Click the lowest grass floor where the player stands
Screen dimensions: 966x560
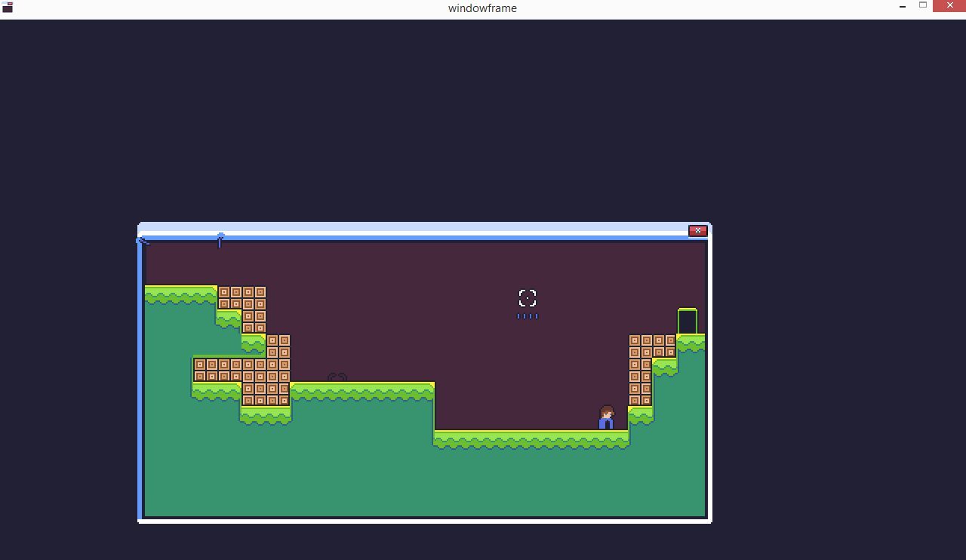pos(528,438)
